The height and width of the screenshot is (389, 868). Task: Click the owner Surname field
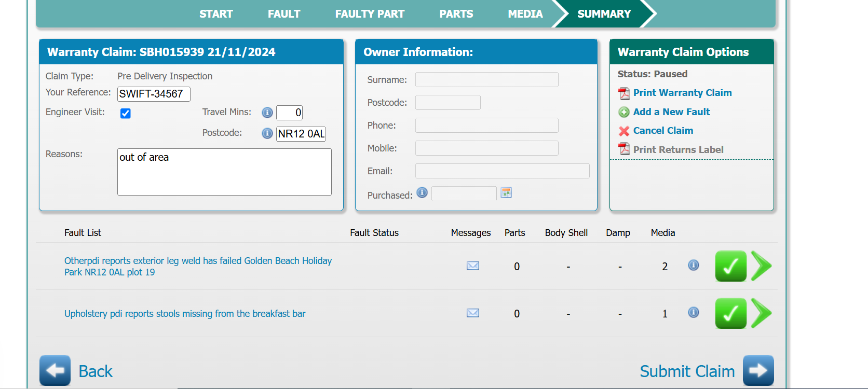pyautogui.click(x=487, y=79)
